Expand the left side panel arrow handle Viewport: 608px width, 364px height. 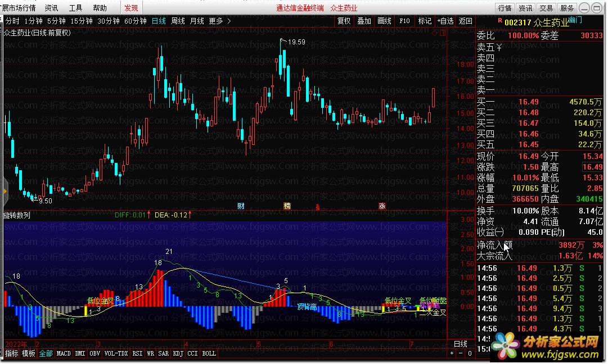pos(5,192)
